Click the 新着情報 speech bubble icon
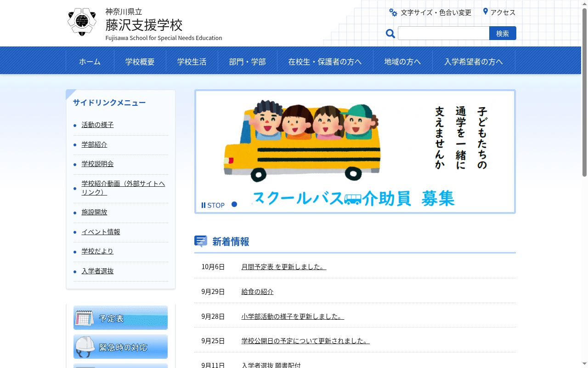Screen dimensions: 588x368 point(201,241)
